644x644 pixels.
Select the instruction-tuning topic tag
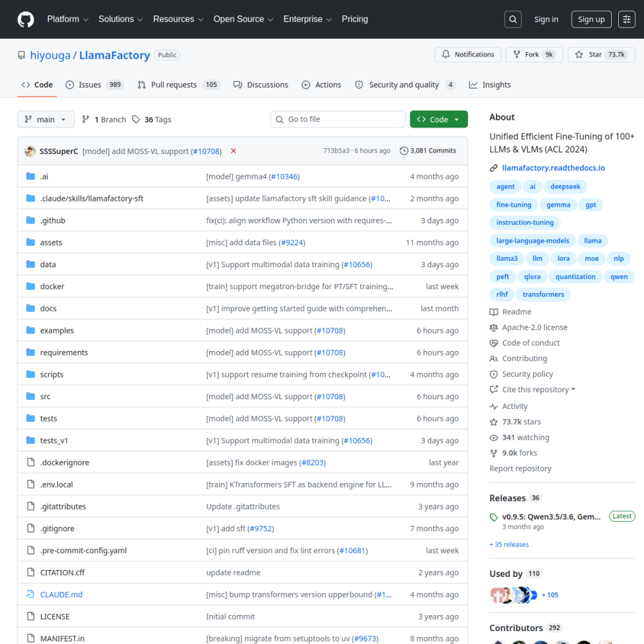pyautogui.click(x=525, y=222)
